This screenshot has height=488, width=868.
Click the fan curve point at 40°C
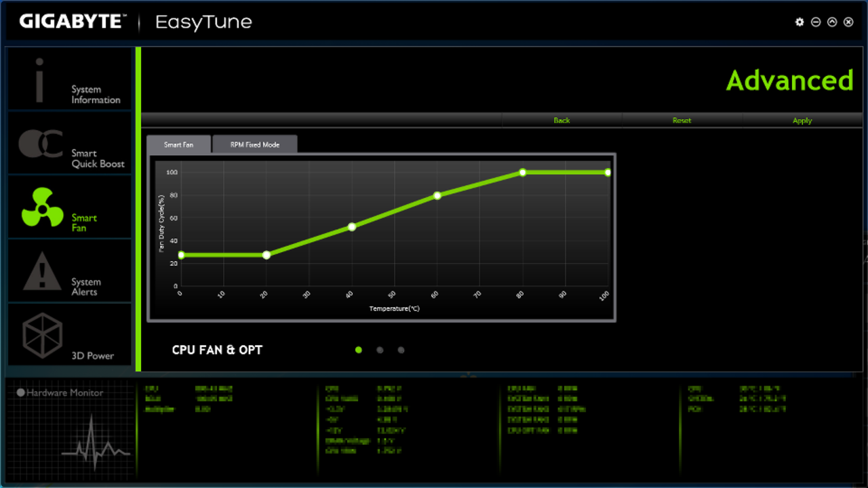point(351,226)
